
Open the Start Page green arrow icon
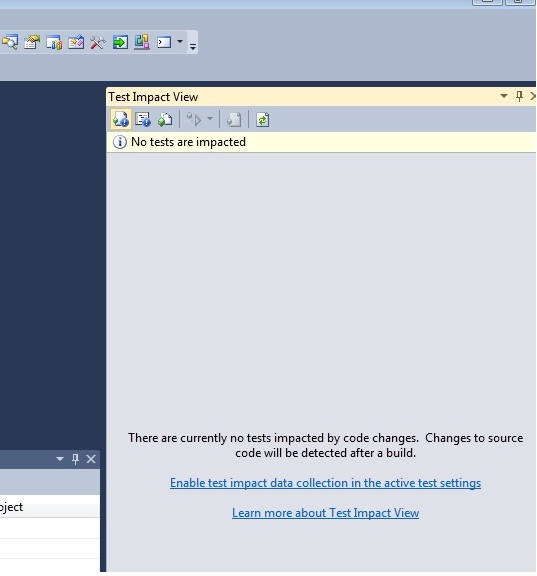point(120,42)
